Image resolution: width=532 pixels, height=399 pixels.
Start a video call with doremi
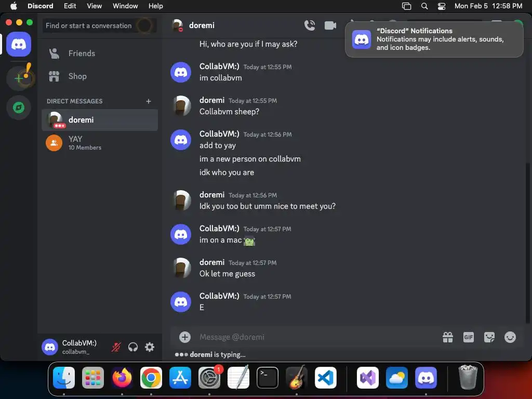330,25
